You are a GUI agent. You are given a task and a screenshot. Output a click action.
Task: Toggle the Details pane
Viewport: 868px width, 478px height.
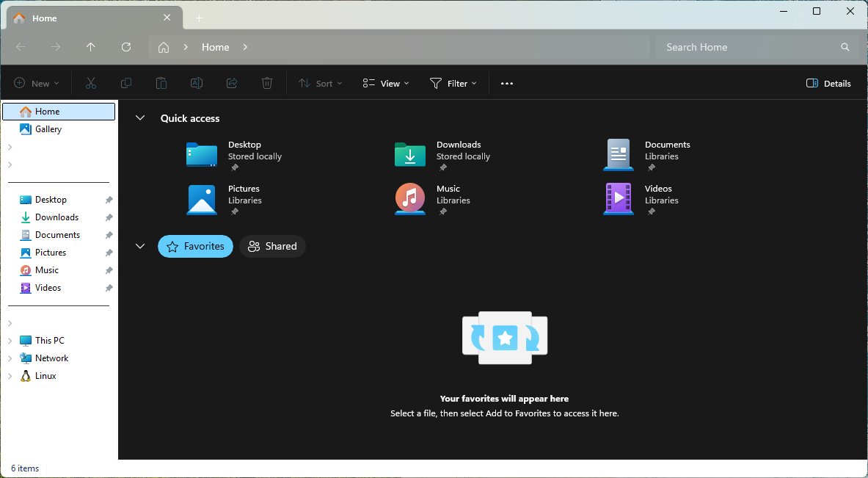[x=828, y=83]
